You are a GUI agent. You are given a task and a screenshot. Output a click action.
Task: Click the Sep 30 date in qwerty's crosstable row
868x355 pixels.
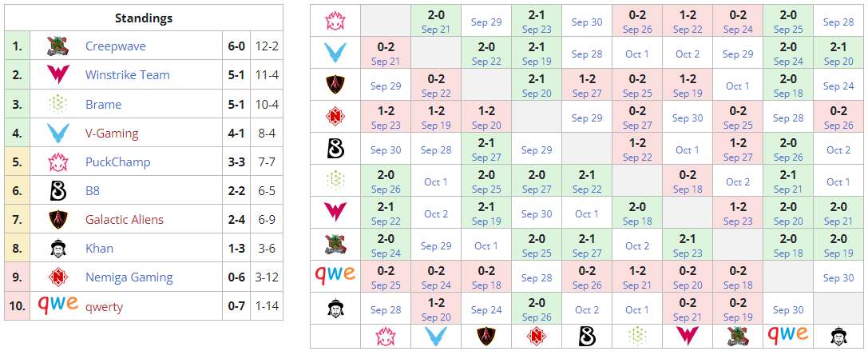838,278
